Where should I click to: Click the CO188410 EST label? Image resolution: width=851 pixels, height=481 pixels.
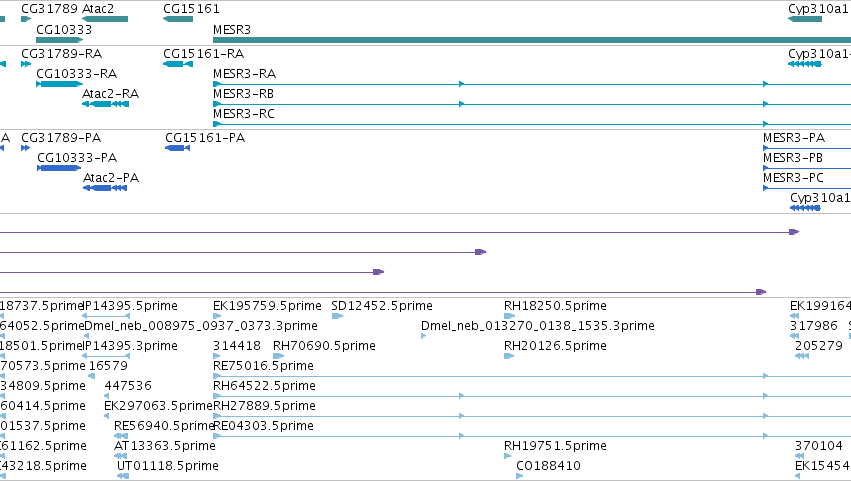548,466
